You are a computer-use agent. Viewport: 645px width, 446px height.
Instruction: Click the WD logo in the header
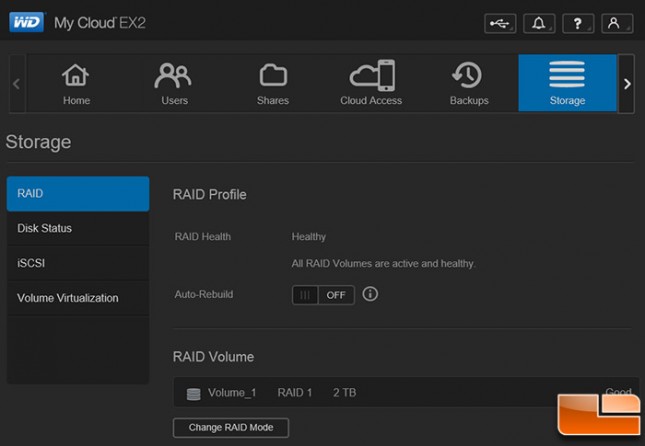coord(26,22)
